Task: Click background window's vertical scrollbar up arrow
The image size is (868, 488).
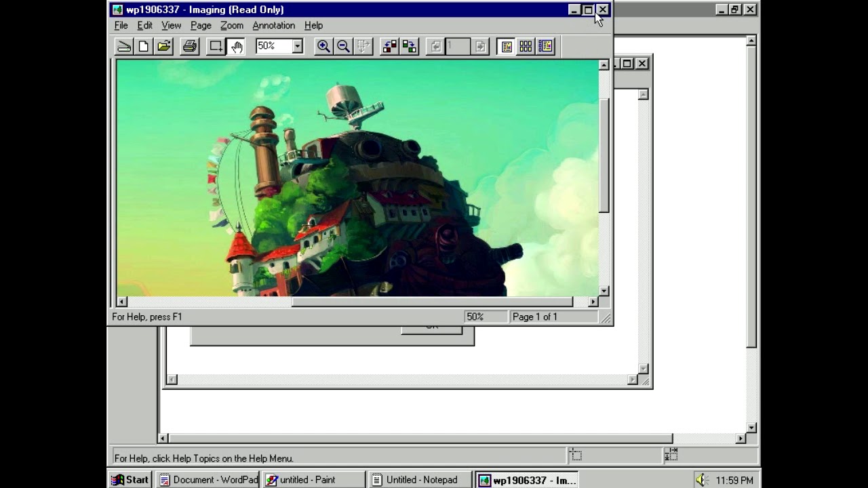Action: click(751, 41)
